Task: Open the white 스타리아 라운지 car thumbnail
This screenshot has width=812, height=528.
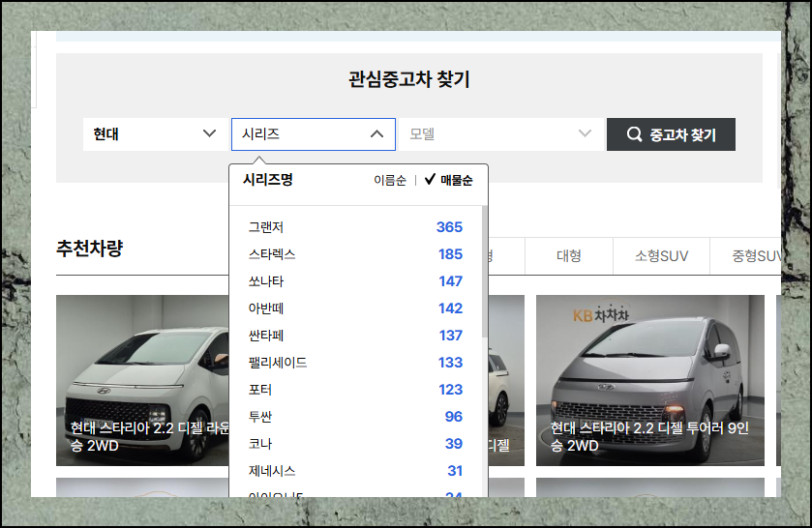Action: tap(142, 380)
